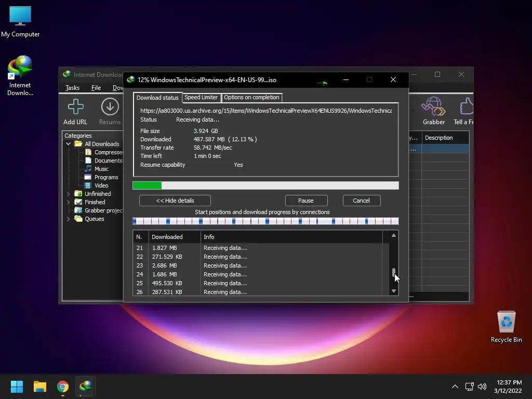This screenshot has width=532, height=399.
Task: Minimize the download progress dialog
Action: (345, 79)
